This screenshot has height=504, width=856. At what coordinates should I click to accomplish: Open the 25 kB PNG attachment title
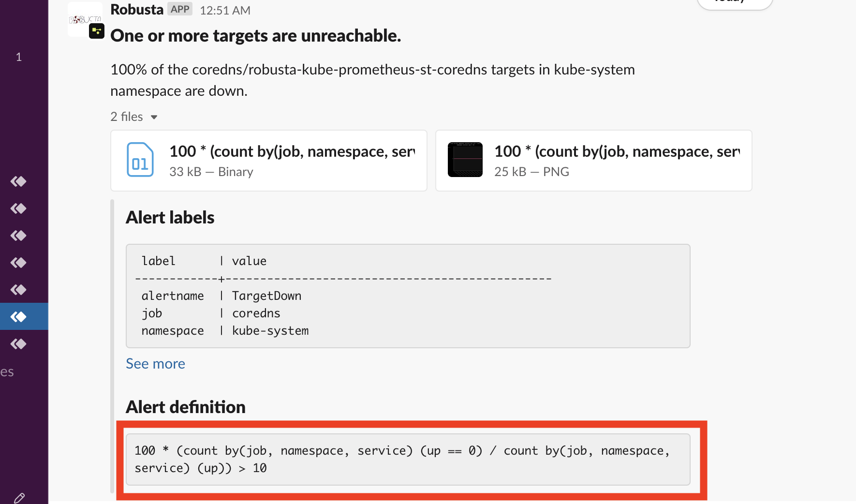(x=617, y=151)
